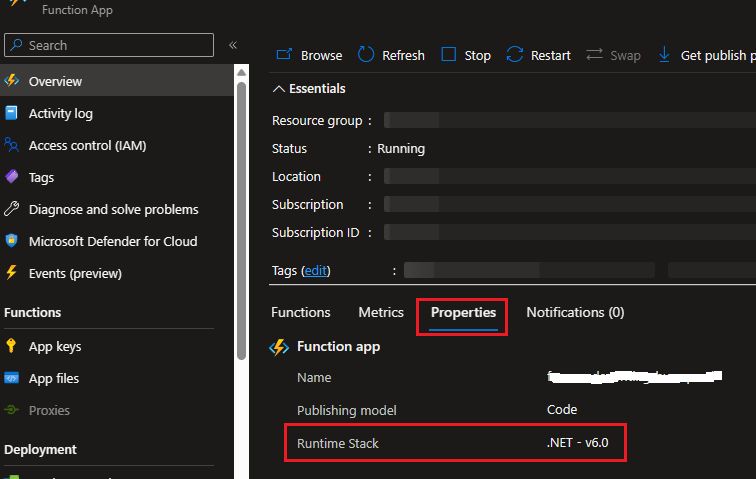Click the Refresh circular arrow icon
Viewport: 756px width, 479px height.
tap(366, 55)
